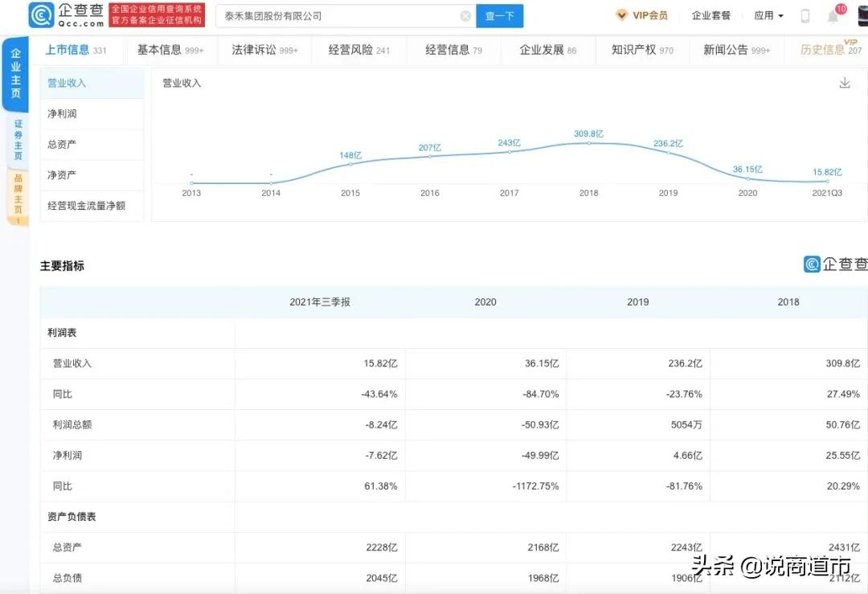Select 经营现金流量净额 chart option
Image resolution: width=868 pixels, height=594 pixels.
[x=92, y=206]
